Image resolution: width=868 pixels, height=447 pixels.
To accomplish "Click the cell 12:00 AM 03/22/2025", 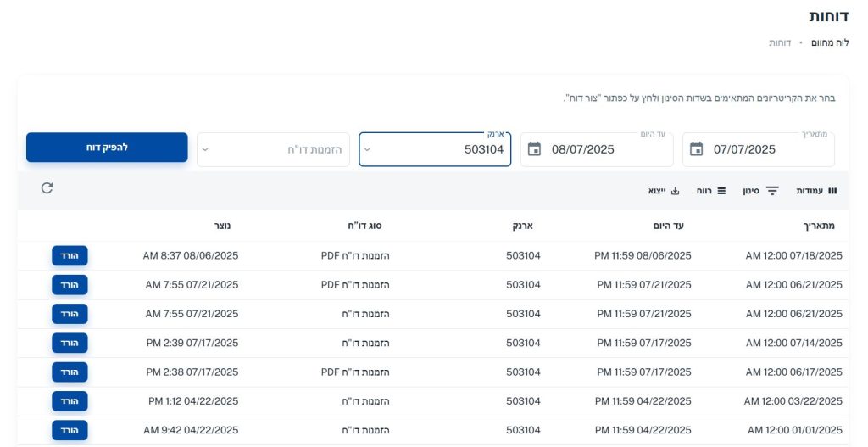I will [793, 401].
